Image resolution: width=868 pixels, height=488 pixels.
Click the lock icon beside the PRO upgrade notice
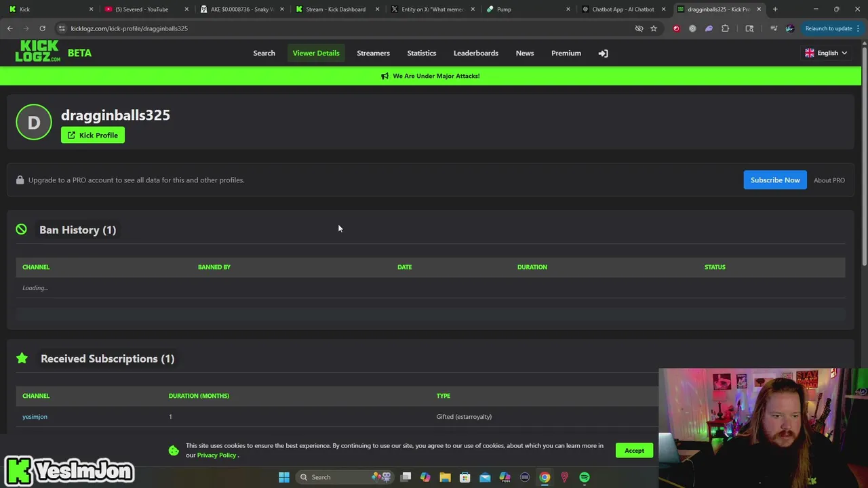tap(20, 180)
